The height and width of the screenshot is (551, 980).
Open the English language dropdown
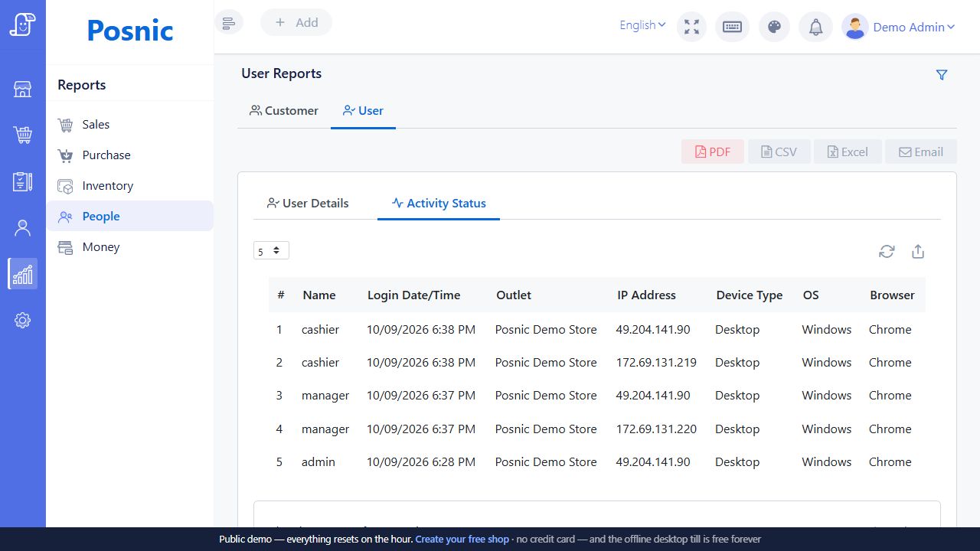(x=642, y=25)
